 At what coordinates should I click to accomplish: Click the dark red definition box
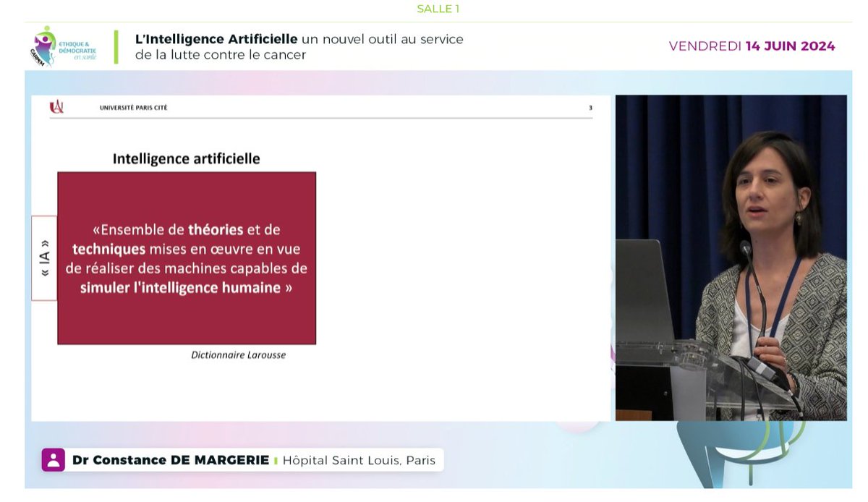click(x=187, y=258)
